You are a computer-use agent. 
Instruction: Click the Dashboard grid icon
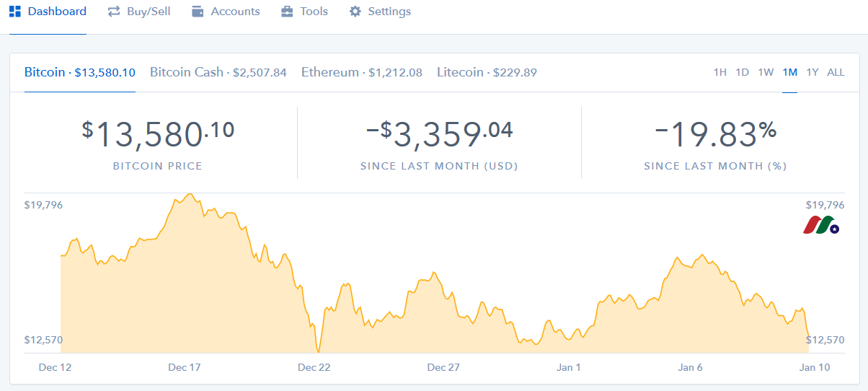click(x=15, y=12)
